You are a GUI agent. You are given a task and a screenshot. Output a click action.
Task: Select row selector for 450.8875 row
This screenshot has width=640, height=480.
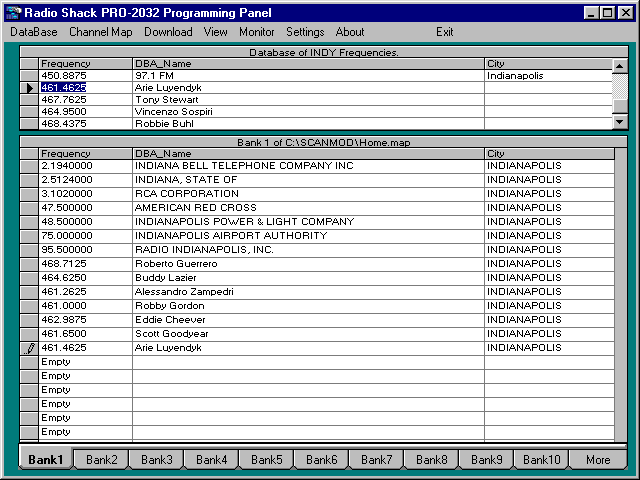click(29, 76)
